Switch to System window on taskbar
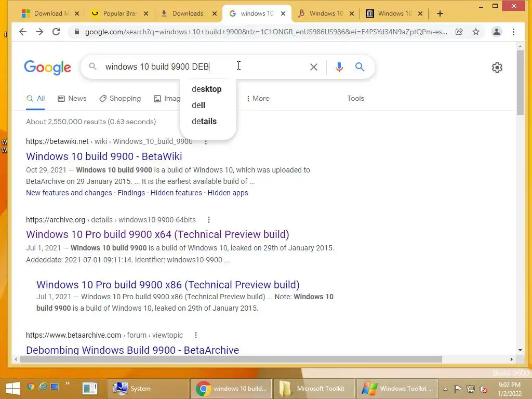The width and height of the screenshot is (532, 399). pyautogui.click(x=148, y=389)
